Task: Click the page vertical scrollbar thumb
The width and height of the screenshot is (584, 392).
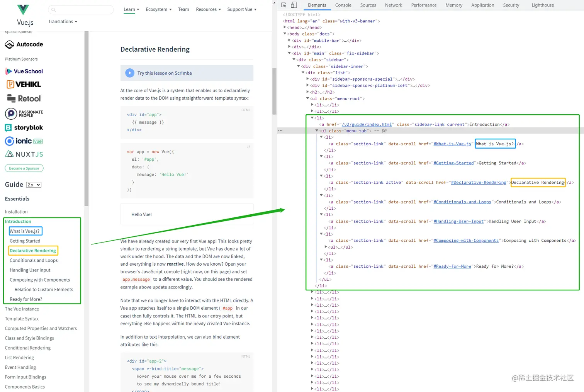Action: pos(274,91)
